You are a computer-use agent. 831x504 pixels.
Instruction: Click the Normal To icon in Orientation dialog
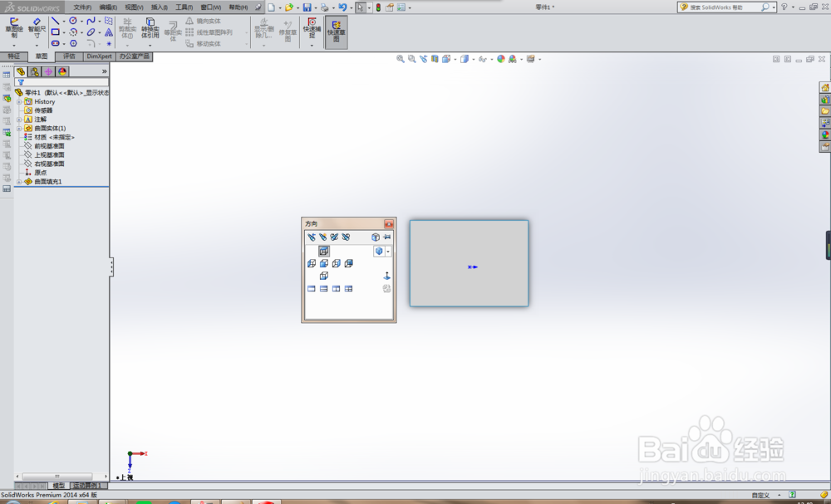[386, 276]
